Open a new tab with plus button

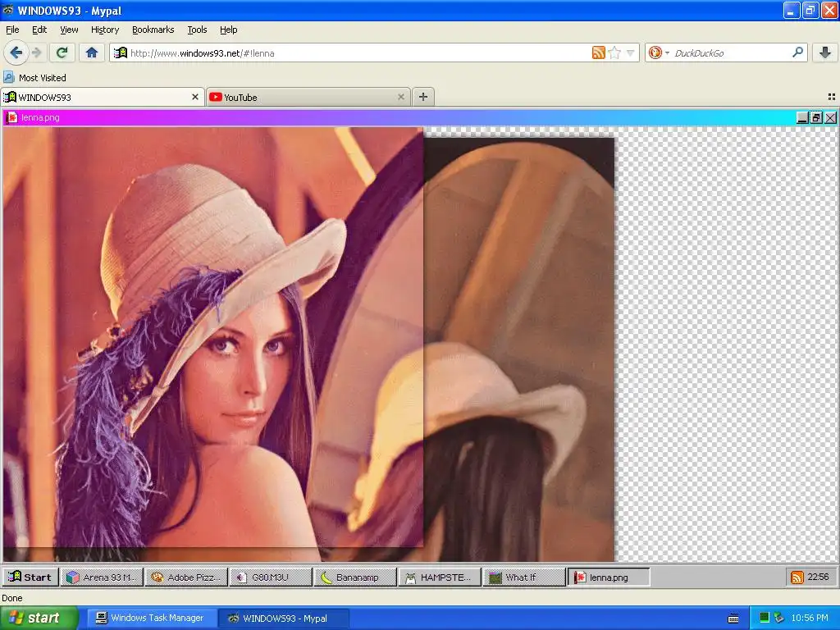point(423,97)
